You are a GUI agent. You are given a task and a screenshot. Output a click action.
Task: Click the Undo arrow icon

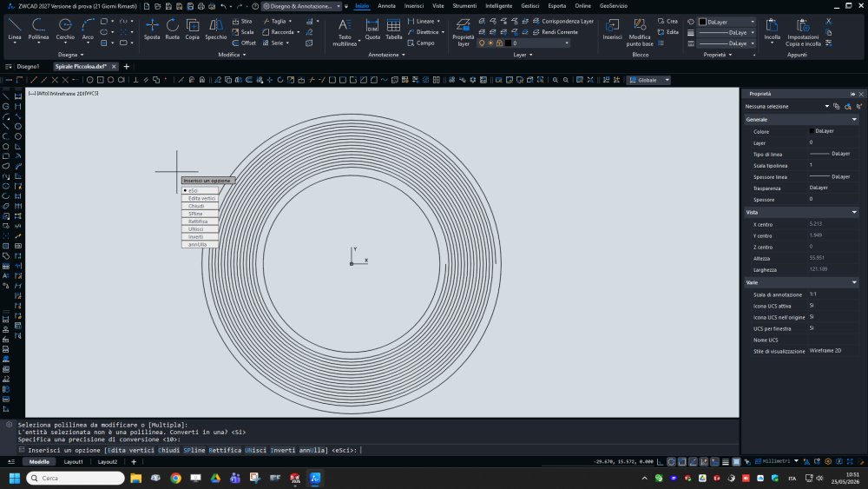point(223,6)
